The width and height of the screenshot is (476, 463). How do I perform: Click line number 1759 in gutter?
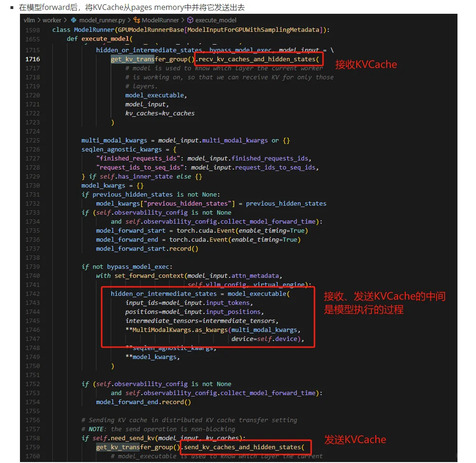pos(32,447)
